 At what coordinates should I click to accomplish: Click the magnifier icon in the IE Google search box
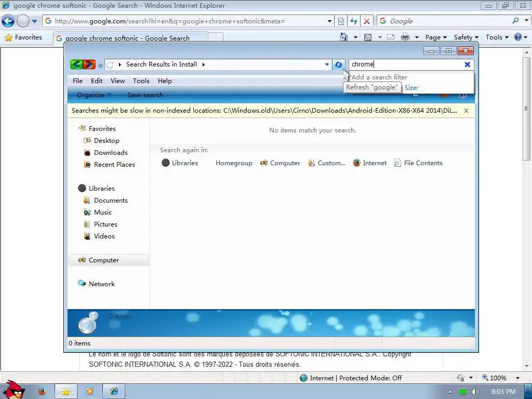[516, 21]
